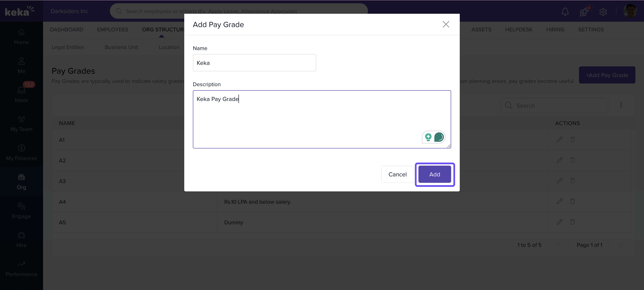Click the user profile avatar
Viewport: 644px width, 290px height.
630,11
